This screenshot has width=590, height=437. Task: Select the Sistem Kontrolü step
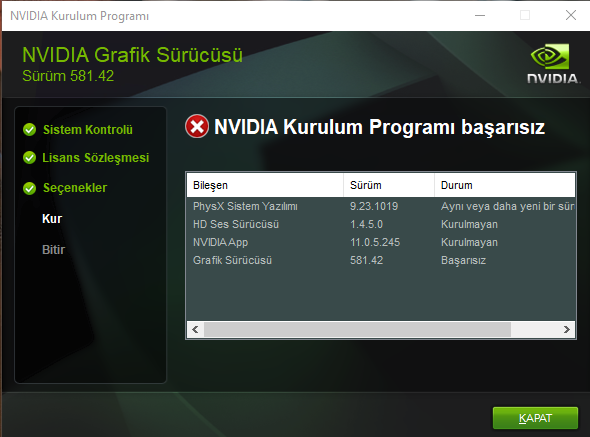click(88, 129)
